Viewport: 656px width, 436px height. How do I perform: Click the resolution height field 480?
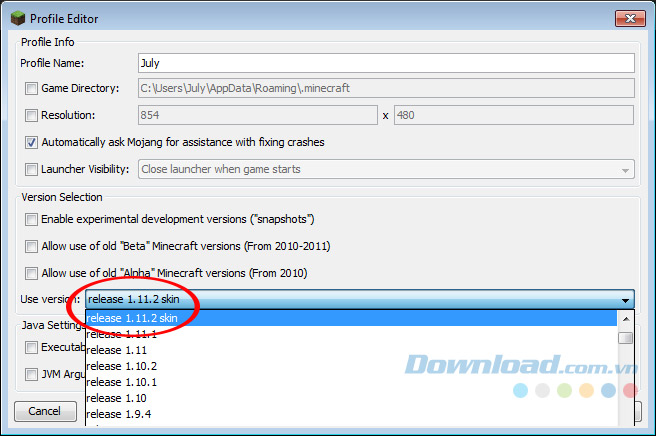click(514, 115)
